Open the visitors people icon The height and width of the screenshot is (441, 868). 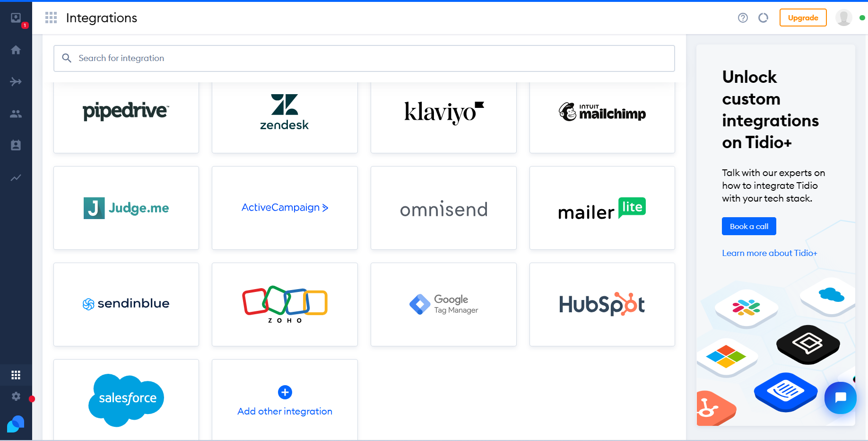16,114
